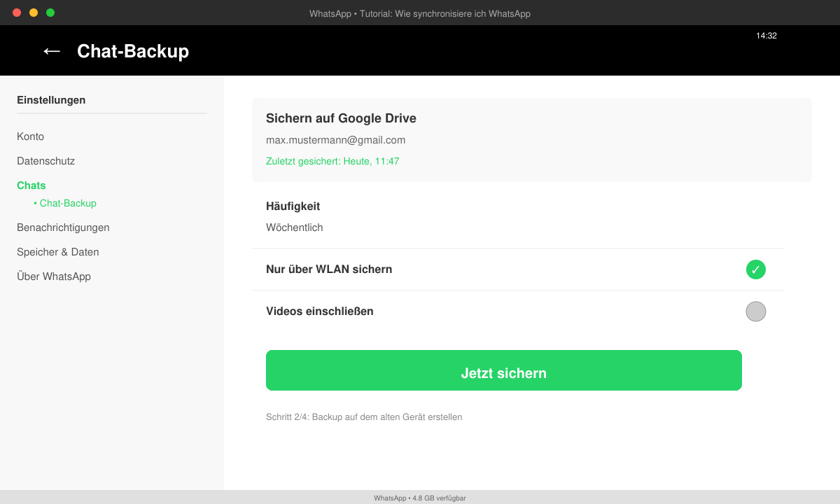
Task: Go back using the arrow beside Chat-Backup
Action: pyautogui.click(x=52, y=51)
